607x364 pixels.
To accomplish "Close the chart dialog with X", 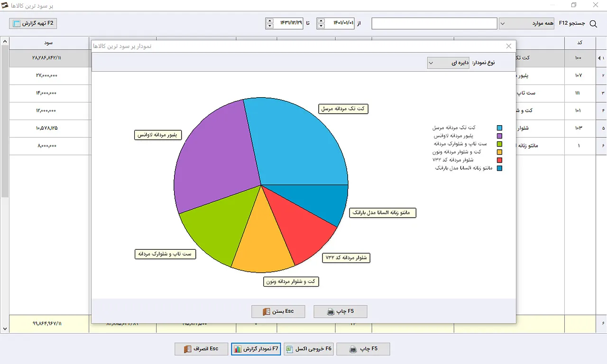I will [x=509, y=46].
